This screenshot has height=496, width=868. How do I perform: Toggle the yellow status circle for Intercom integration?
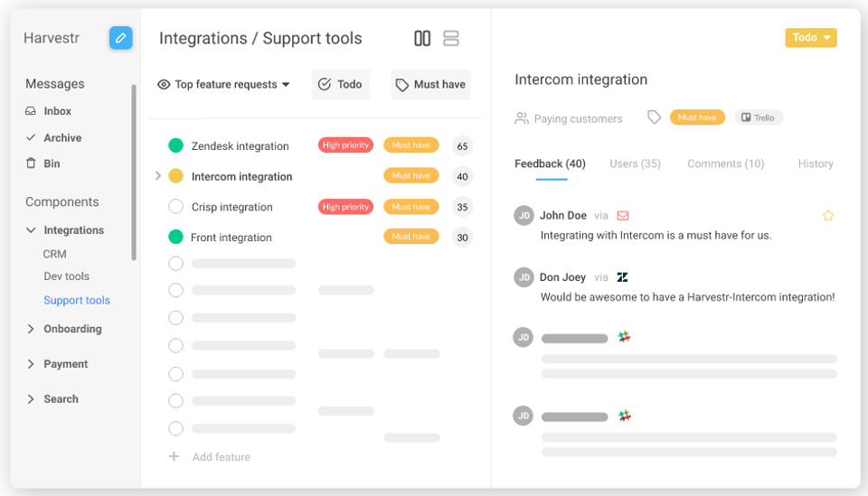175,176
